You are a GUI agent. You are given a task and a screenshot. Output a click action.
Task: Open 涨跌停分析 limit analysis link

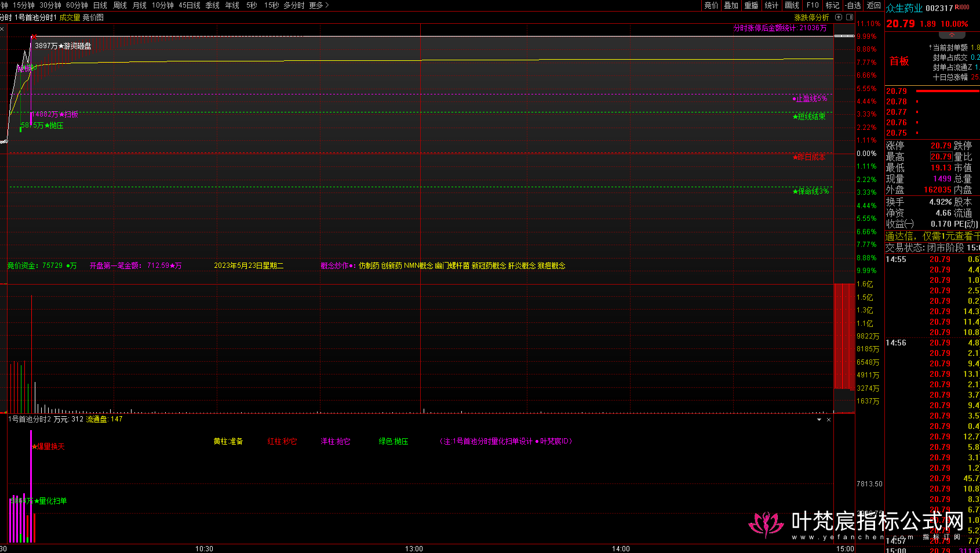pos(811,18)
